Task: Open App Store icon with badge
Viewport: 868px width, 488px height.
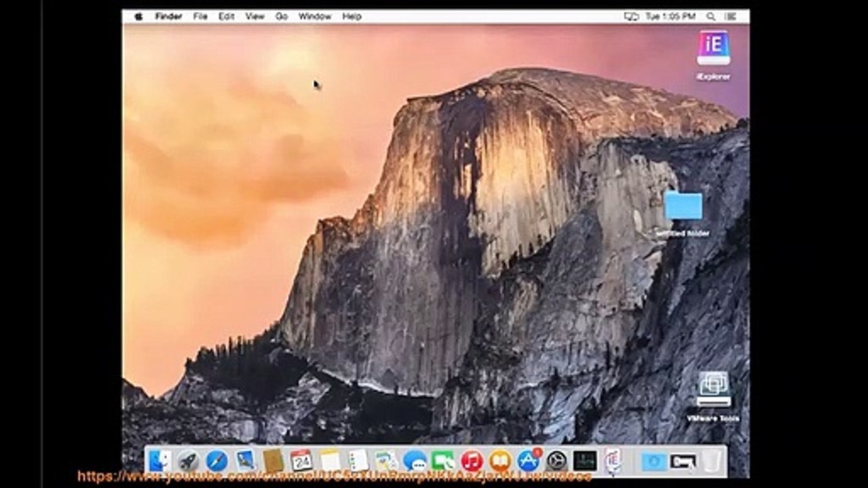Action: point(528,461)
